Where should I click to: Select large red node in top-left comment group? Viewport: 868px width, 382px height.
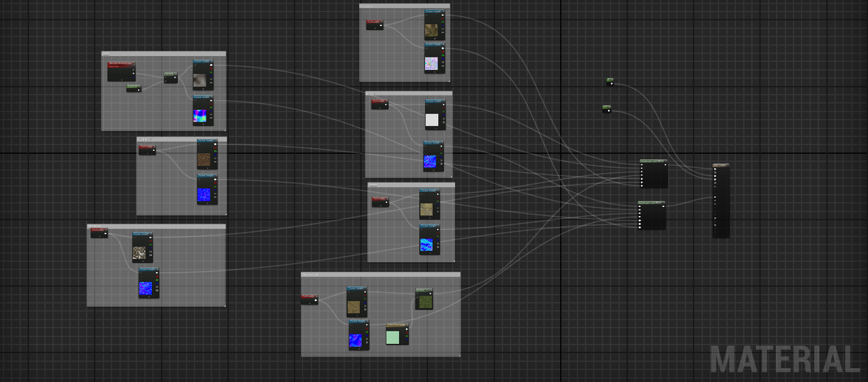(x=121, y=71)
